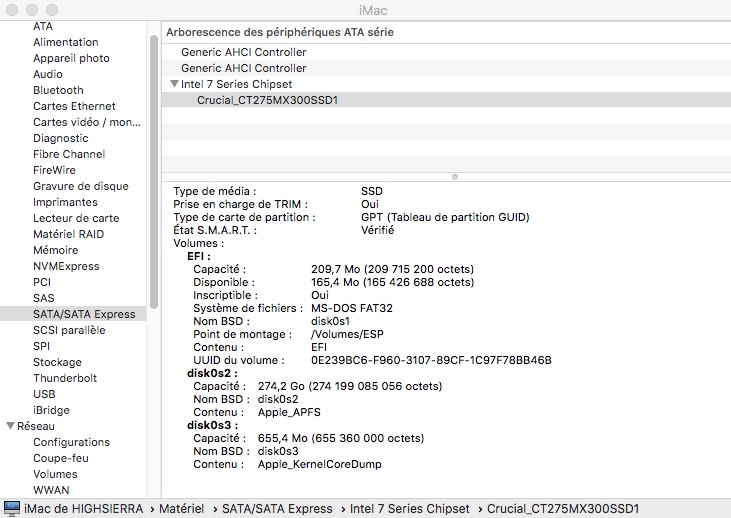Click SATA/SATA Express in path bar
Image resolution: width=731 pixels, height=518 pixels.
[x=277, y=509]
